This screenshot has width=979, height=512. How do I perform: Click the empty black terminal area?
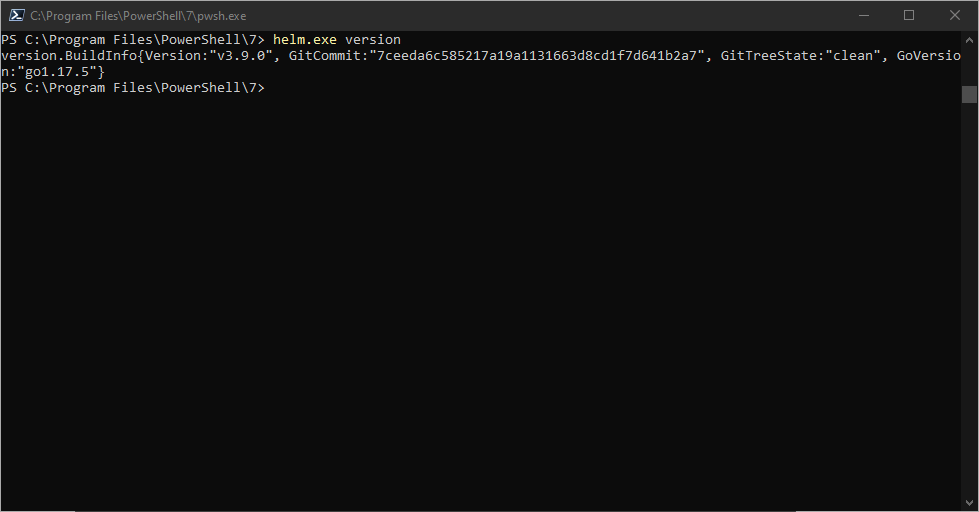pyautogui.click(x=481, y=300)
